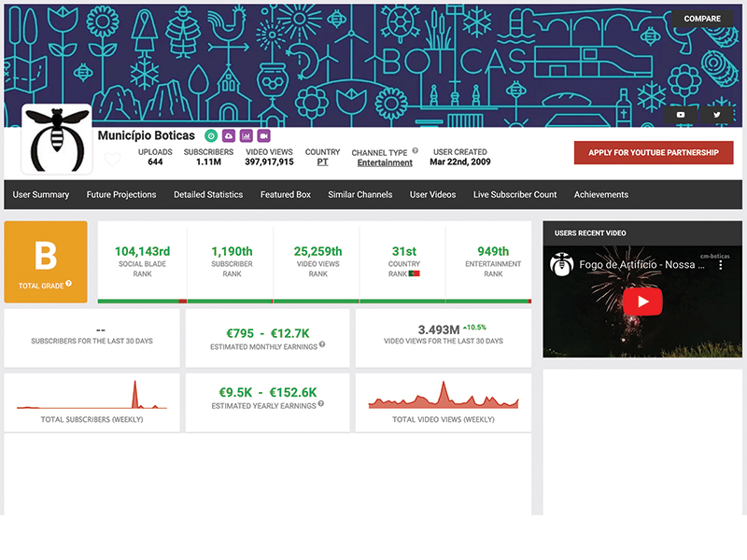The width and height of the screenshot is (747, 560).
Task: Open the User Videos tab
Action: pyautogui.click(x=432, y=194)
